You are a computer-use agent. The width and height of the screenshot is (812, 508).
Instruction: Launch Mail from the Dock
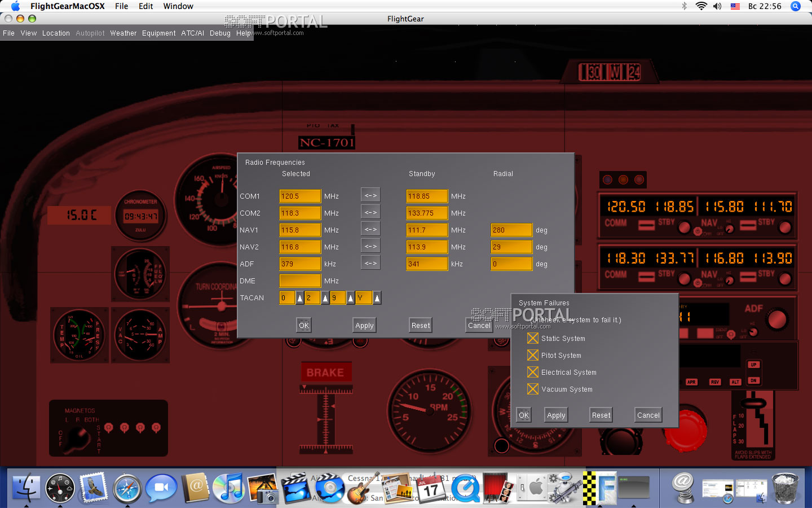[x=94, y=488]
